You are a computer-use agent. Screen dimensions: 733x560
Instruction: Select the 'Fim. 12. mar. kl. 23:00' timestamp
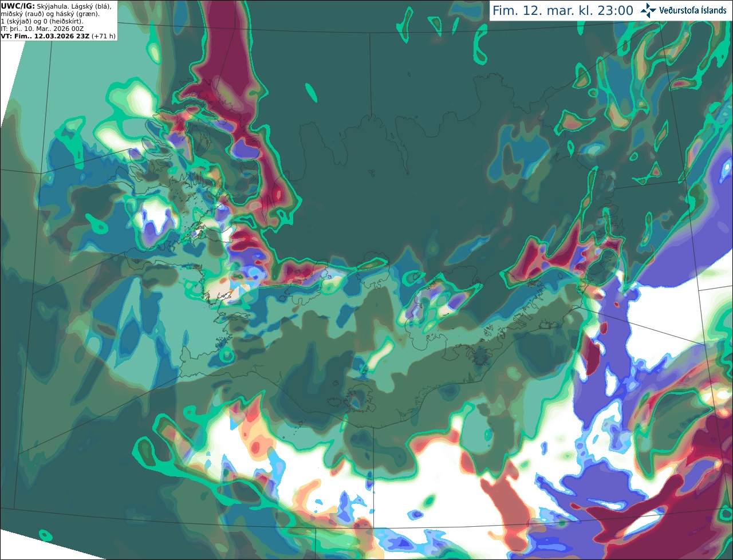coord(563,11)
